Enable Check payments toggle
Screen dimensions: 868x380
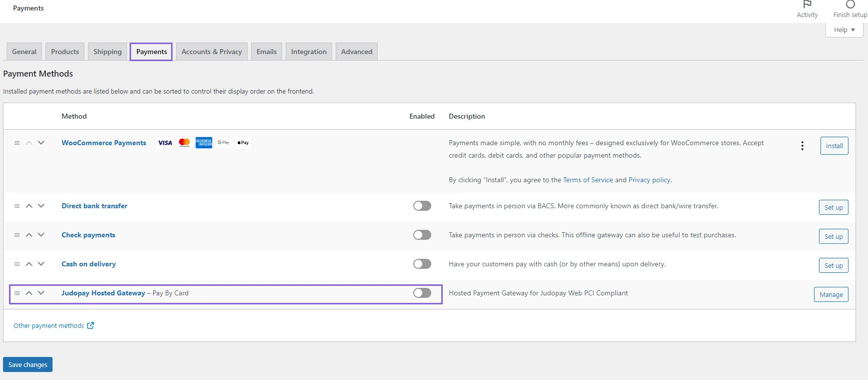point(422,235)
